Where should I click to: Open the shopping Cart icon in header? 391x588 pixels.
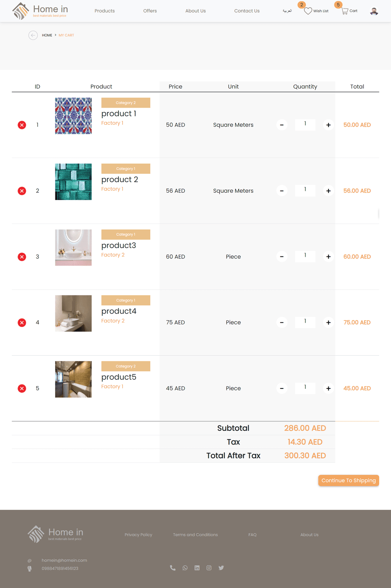point(345,11)
